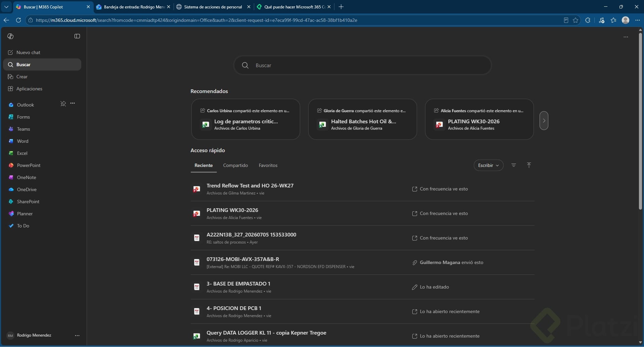Launch Planner from the sidebar

(42, 214)
